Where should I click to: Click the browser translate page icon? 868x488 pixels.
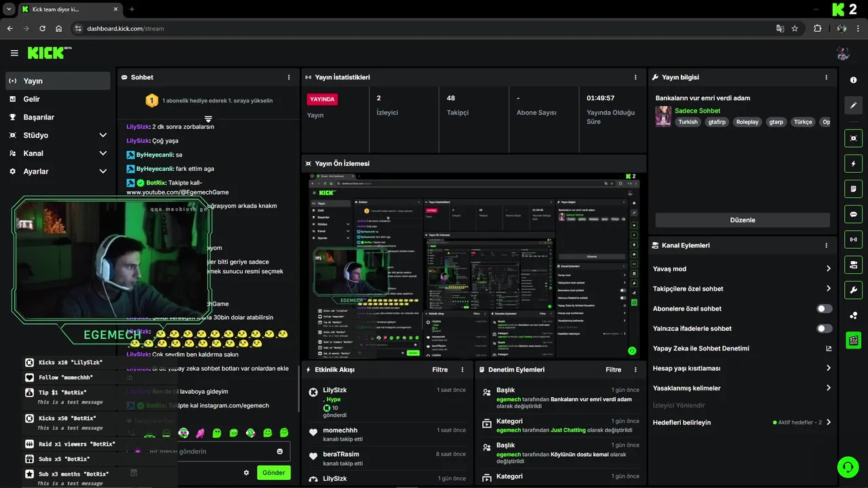coord(780,28)
